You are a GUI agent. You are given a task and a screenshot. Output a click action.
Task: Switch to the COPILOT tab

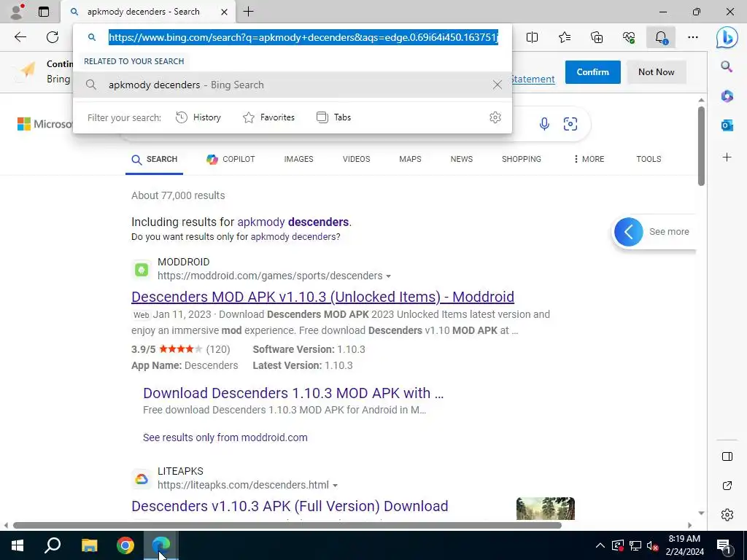point(231,159)
